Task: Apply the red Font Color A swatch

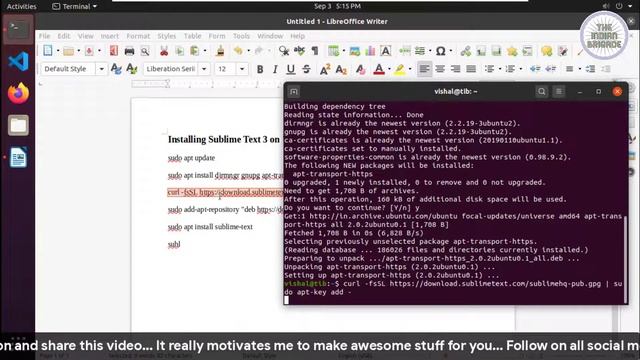Action: [379, 69]
